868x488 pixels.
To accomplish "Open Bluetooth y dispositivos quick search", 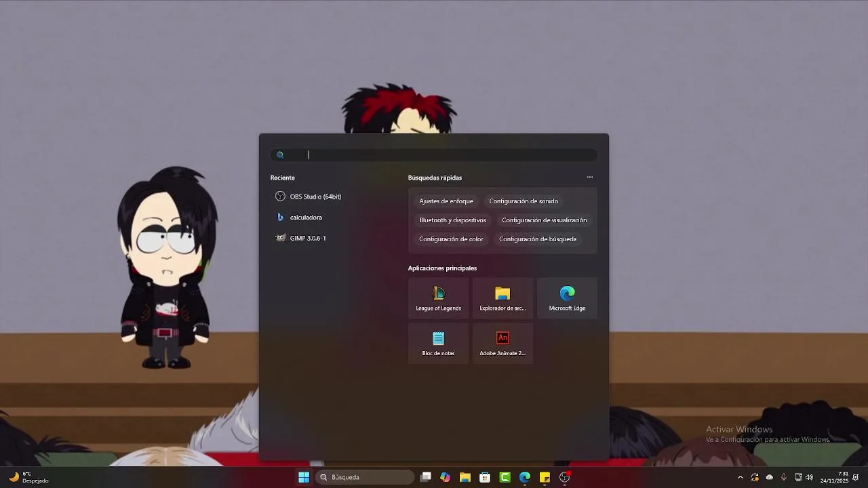I will point(452,220).
